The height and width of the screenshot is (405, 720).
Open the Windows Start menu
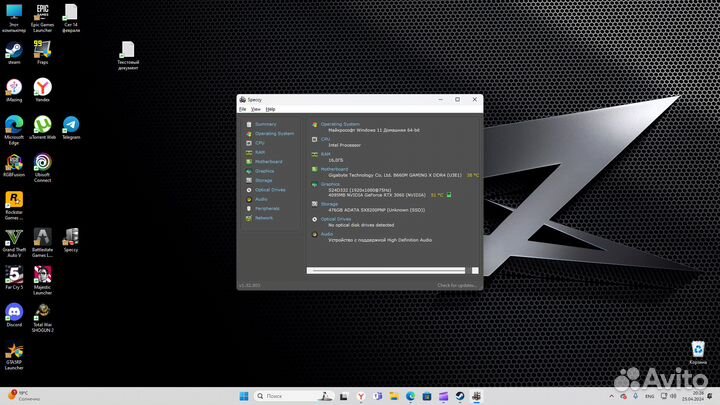point(244,396)
